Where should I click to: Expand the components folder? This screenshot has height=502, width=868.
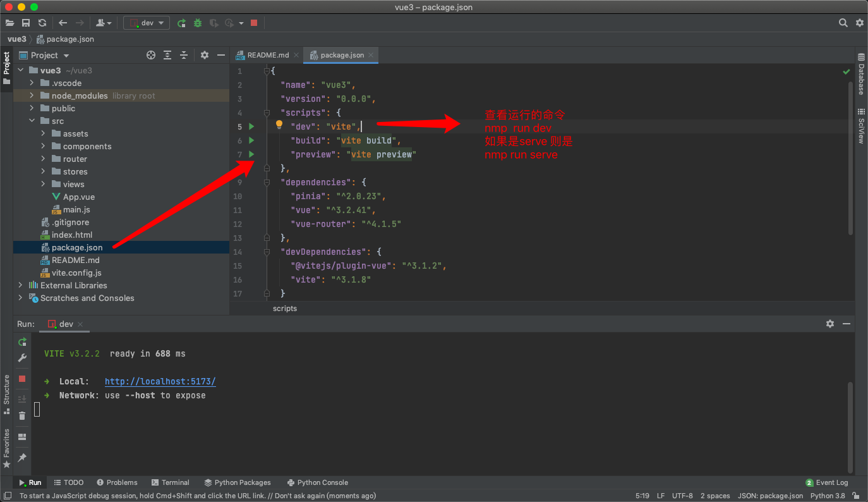click(44, 147)
